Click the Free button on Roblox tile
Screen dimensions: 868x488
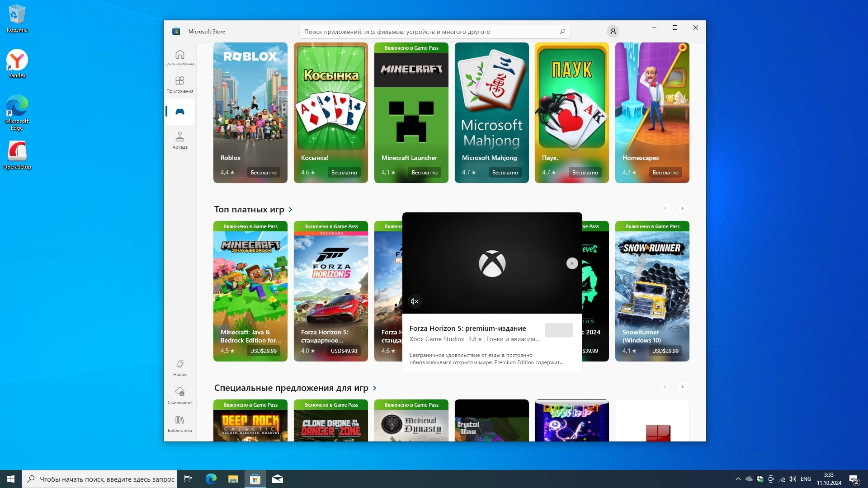tap(264, 173)
